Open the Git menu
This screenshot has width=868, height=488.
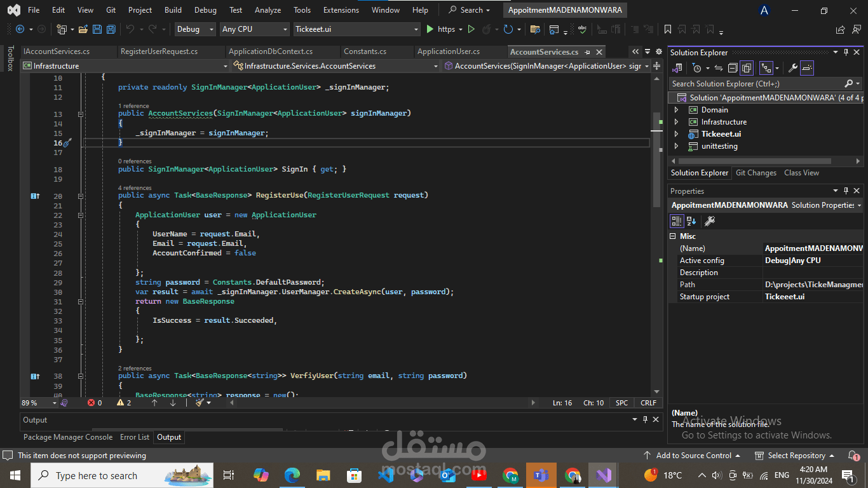tap(111, 10)
